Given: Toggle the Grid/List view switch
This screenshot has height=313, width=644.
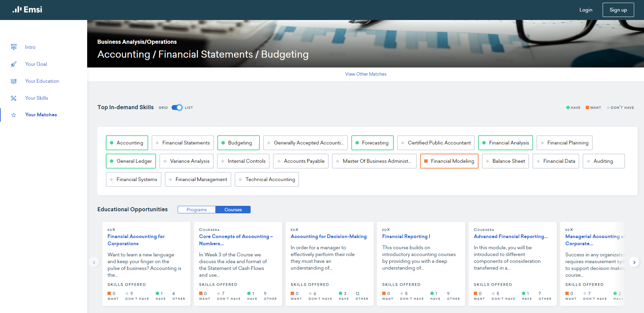Looking at the screenshot, I should click(177, 107).
